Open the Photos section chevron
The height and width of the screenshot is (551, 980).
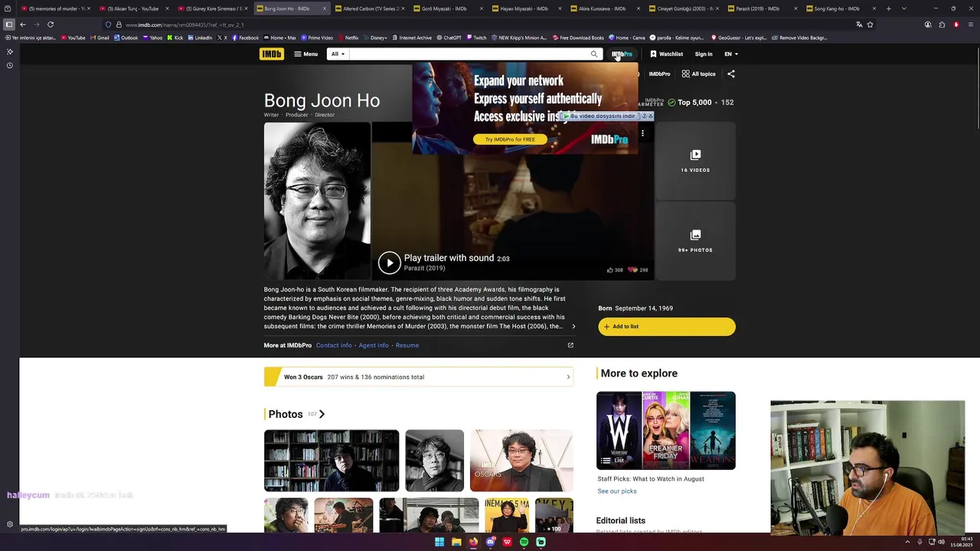click(x=322, y=414)
